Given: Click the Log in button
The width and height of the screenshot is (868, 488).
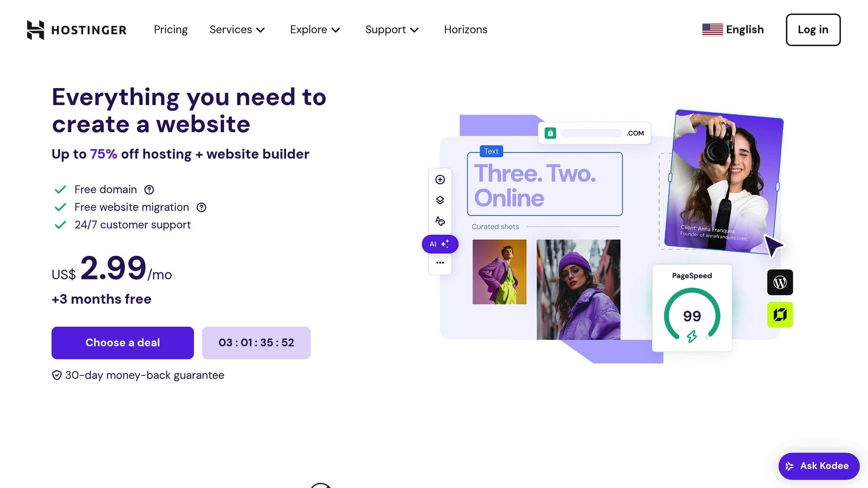Looking at the screenshot, I should click(x=813, y=30).
